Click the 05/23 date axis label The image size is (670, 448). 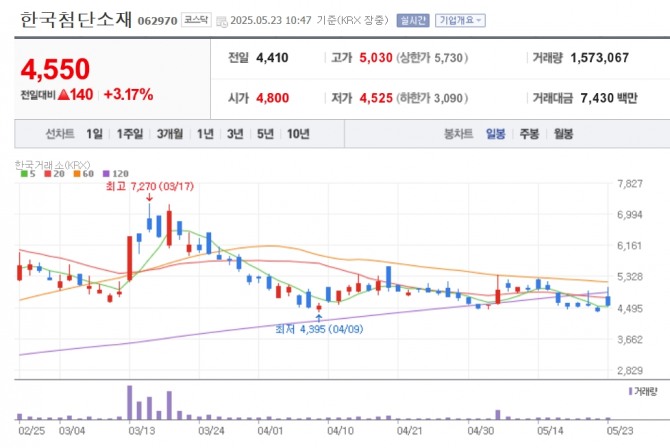[x=620, y=430]
